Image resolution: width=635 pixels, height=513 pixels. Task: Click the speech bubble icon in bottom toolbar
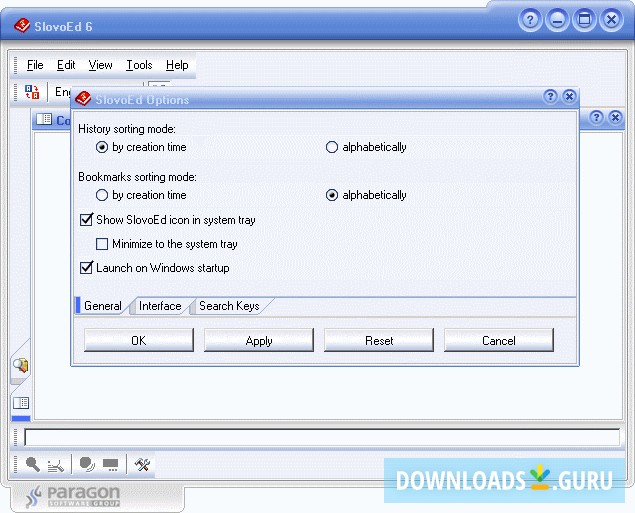[87, 464]
